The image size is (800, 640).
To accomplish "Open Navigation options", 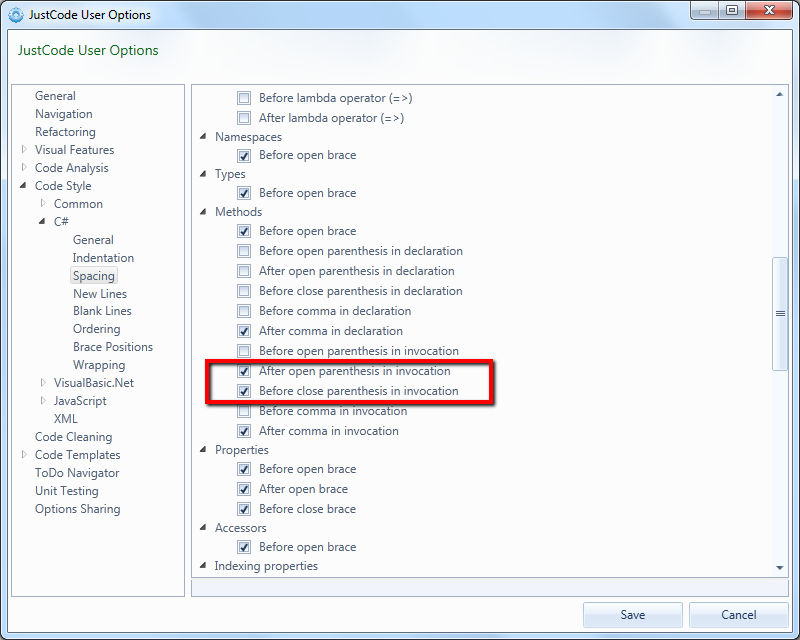I will click(64, 114).
